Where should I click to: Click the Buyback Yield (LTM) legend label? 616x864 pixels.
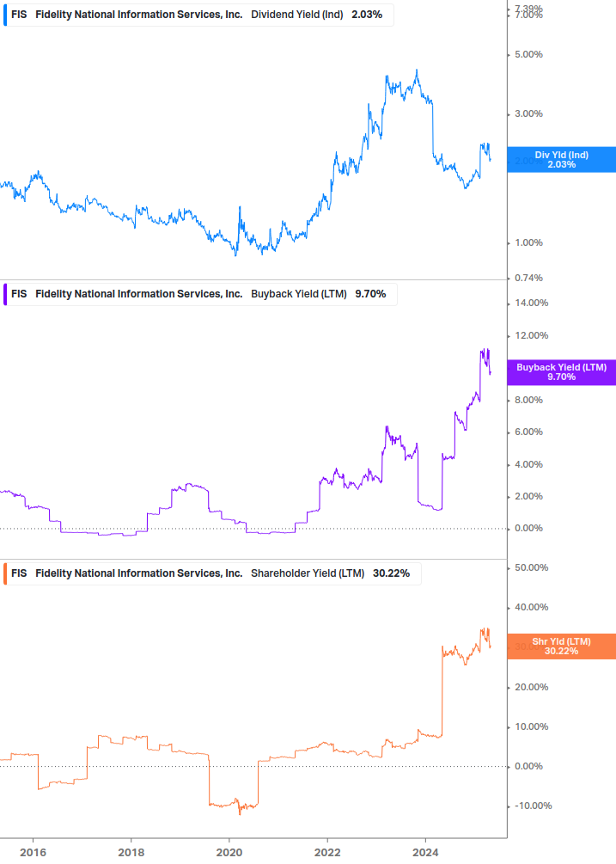pos(299,294)
